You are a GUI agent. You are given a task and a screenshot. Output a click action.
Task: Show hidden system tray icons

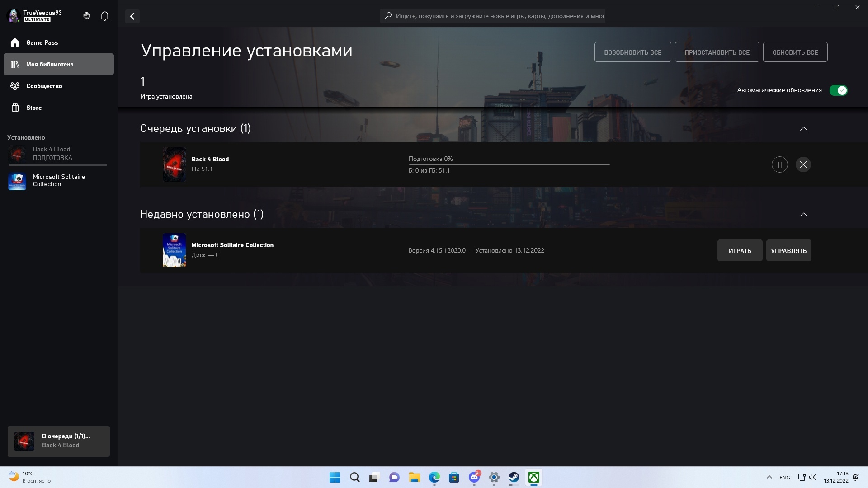pyautogui.click(x=769, y=477)
